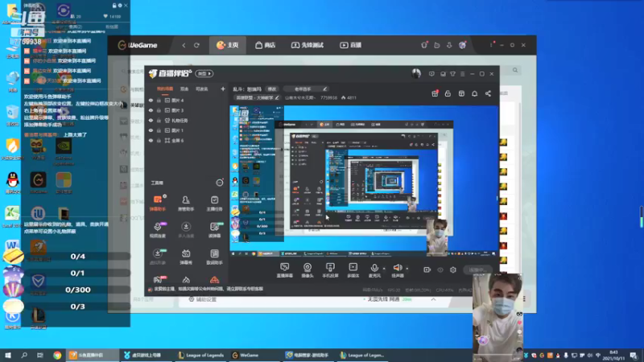The height and width of the screenshot is (362, 644).
Task: Open the toolbox more-options circle icon
Action: pyautogui.click(x=220, y=183)
